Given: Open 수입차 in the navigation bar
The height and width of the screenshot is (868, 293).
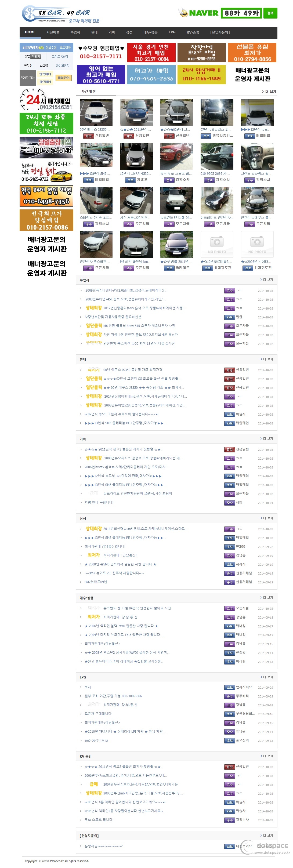Looking at the screenshot, I should pyautogui.click(x=75, y=32).
